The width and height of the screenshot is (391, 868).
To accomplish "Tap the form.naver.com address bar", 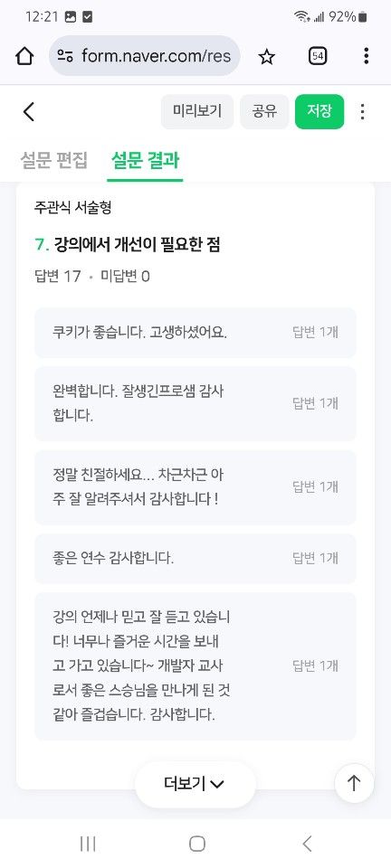I will point(144,56).
